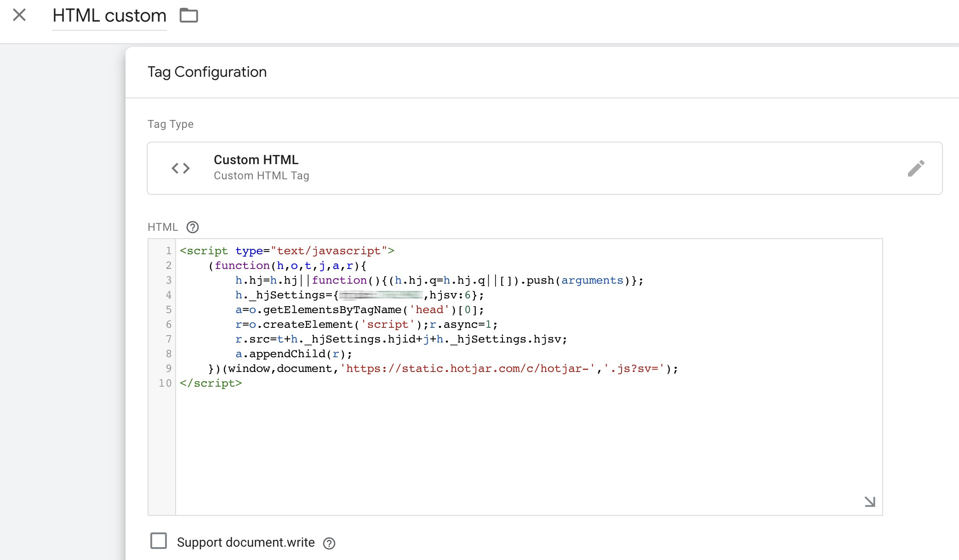Click the Tag Configuration heading
The width and height of the screenshot is (959, 560).
pyautogui.click(x=207, y=72)
